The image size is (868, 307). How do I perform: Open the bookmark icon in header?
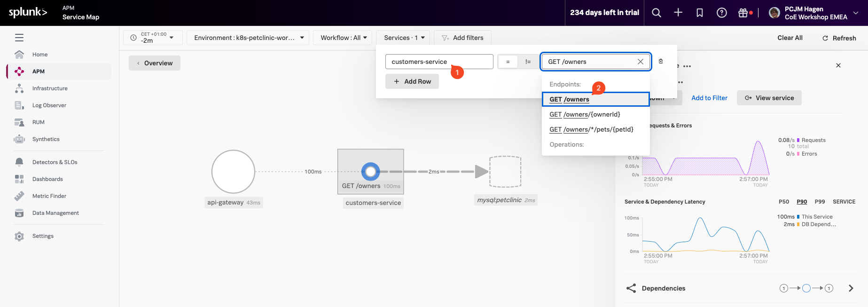tap(700, 13)
